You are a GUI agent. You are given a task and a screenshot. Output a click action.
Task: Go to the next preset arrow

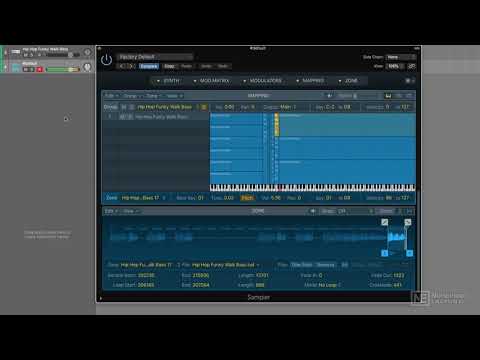pyautogui.click(x=130, y=66)
